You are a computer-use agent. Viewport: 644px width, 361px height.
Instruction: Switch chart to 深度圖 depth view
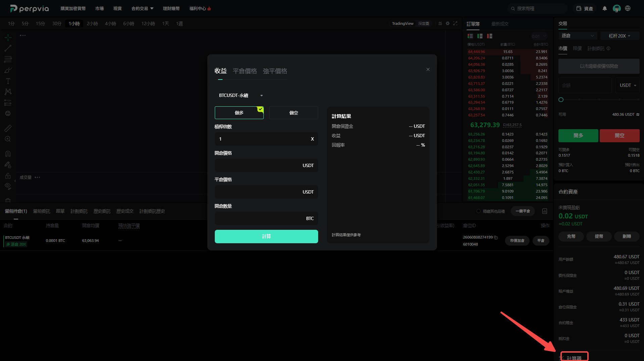coord(424,23)
